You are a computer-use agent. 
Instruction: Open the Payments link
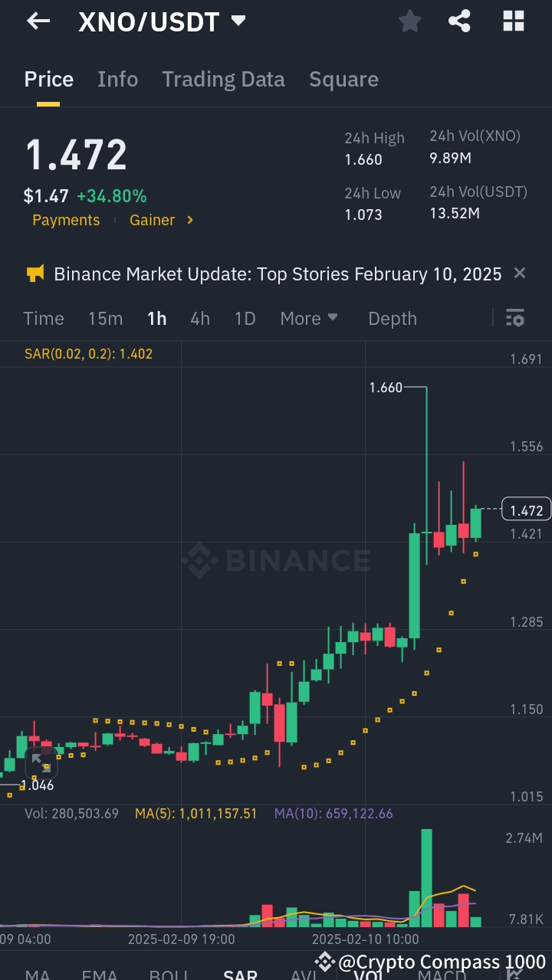click(66, 220)
